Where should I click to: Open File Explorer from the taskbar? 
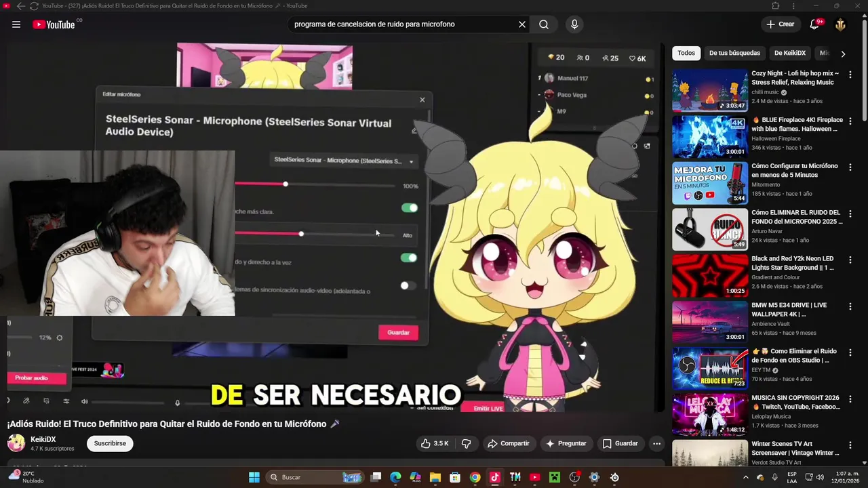click(x=435, y=477)
